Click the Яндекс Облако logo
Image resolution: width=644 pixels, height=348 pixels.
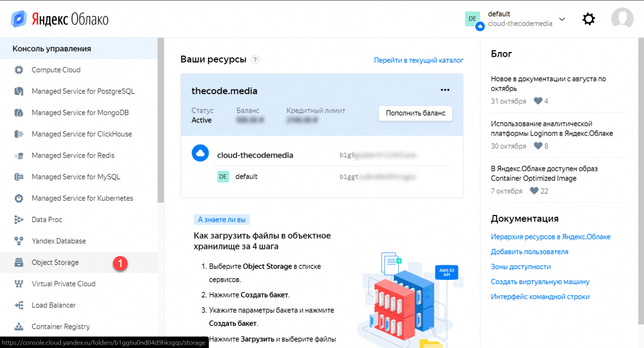pyautogui.click(x=60, y=19)
